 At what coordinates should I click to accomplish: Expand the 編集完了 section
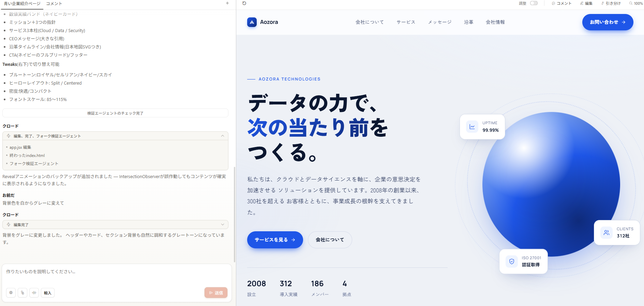[223, 224]
